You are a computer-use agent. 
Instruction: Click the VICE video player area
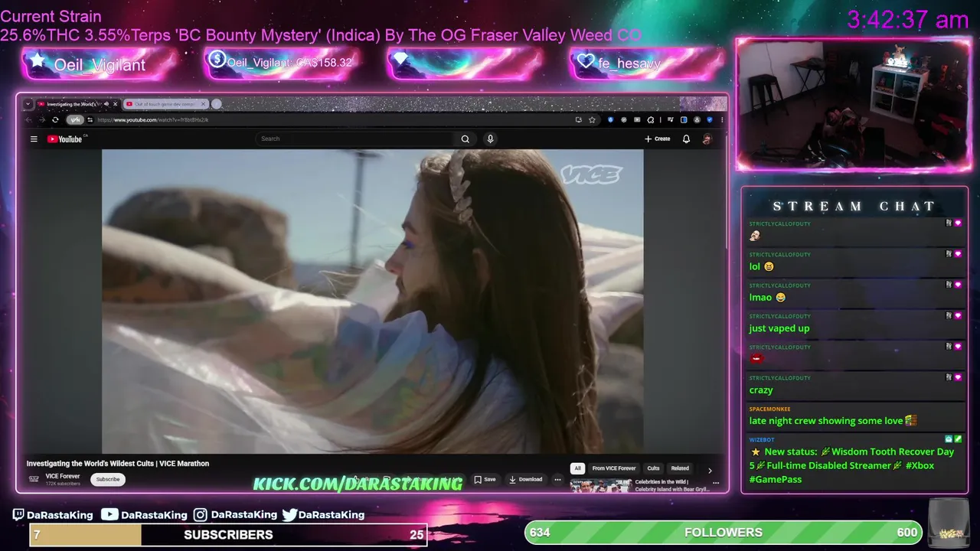click(372, 301)
